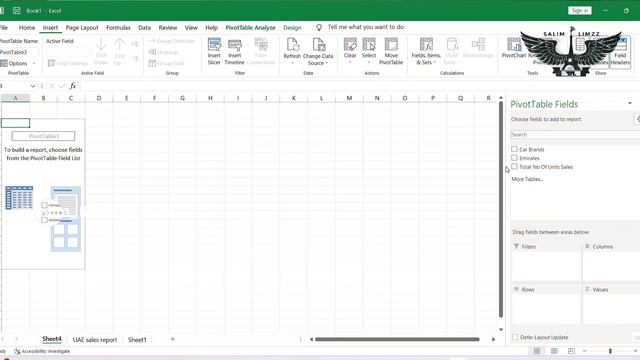Screen dimensions: 640x360
Task: Click the PivotTable Name input field
Action: pyautogui.click(x=20, y=52)
